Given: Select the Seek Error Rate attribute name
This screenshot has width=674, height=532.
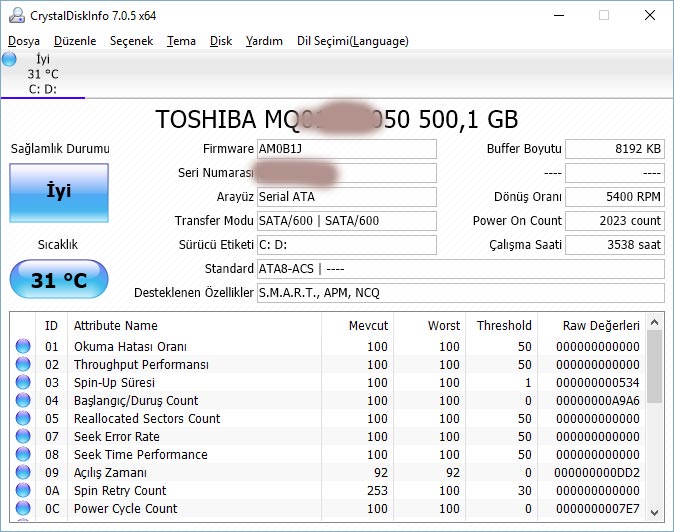Looking at the screenshot, I should [116, 437].
